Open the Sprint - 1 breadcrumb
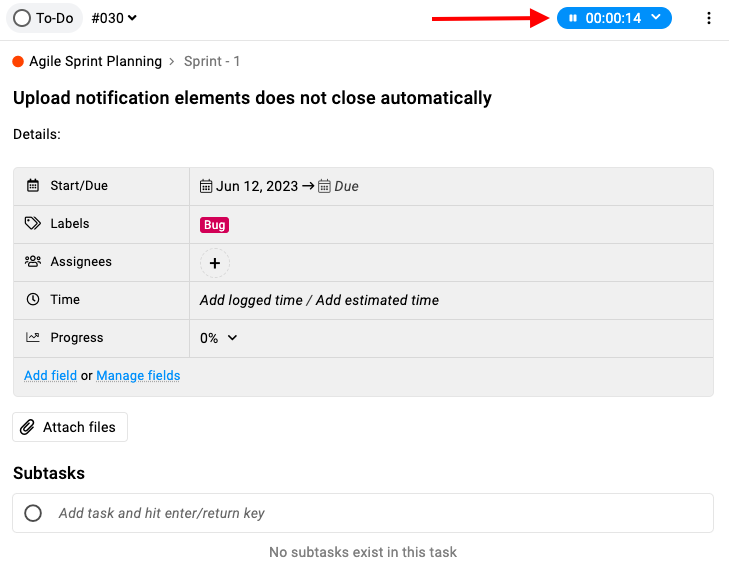 (x=212, y=61)
